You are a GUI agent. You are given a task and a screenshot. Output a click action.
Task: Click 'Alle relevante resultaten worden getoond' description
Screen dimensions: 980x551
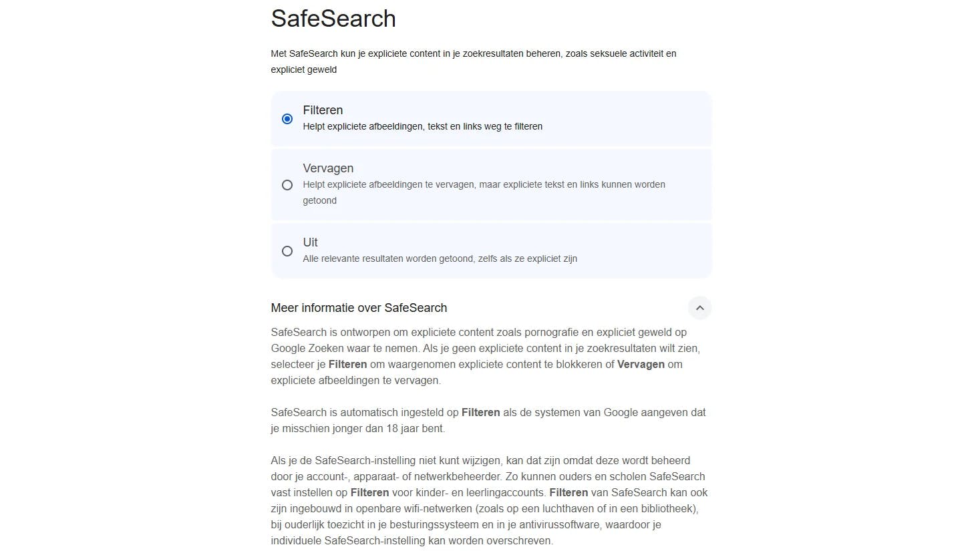point(440,258)
